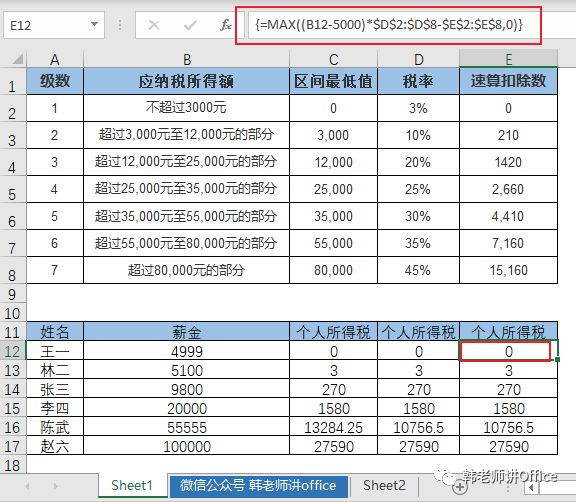This screenshot has width=576, height=502.
Task: Open the Insert Function fx icon
Action: pos(226,25)
